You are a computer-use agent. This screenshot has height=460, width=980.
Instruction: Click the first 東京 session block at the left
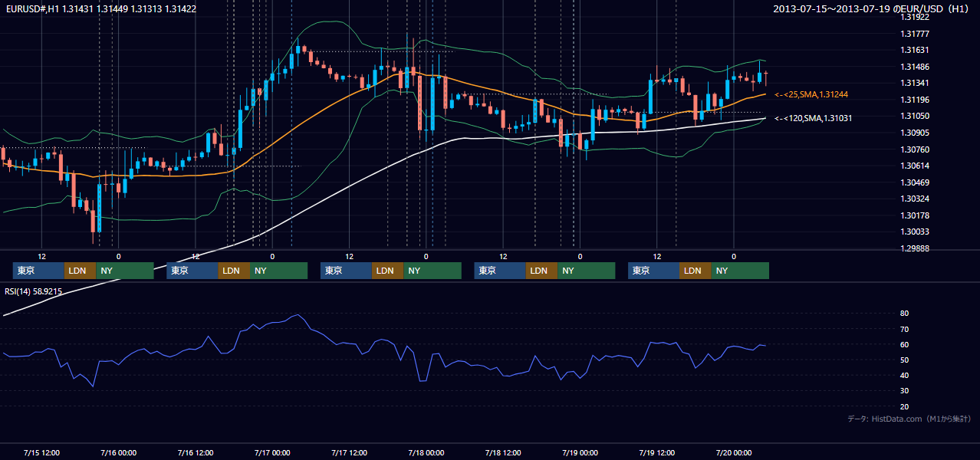click(x=38, y=271)
